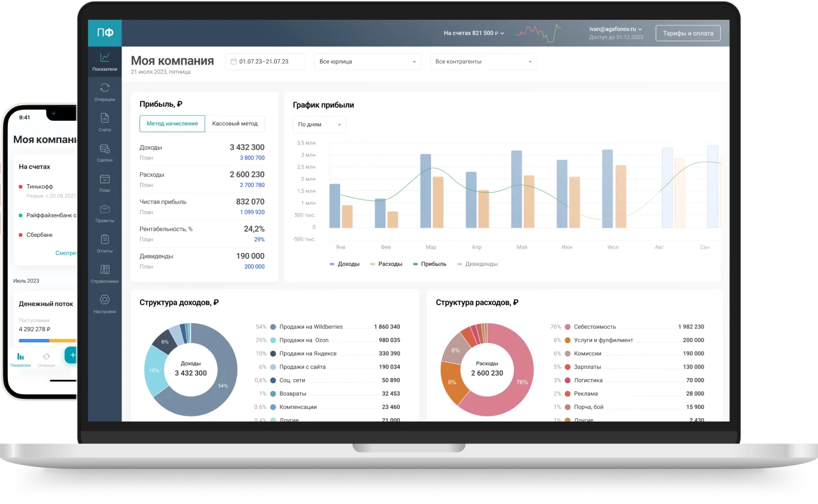Open the Показатели sidebar icon
The height and width of the screenshot is (504, 818).
click(105, 58)
